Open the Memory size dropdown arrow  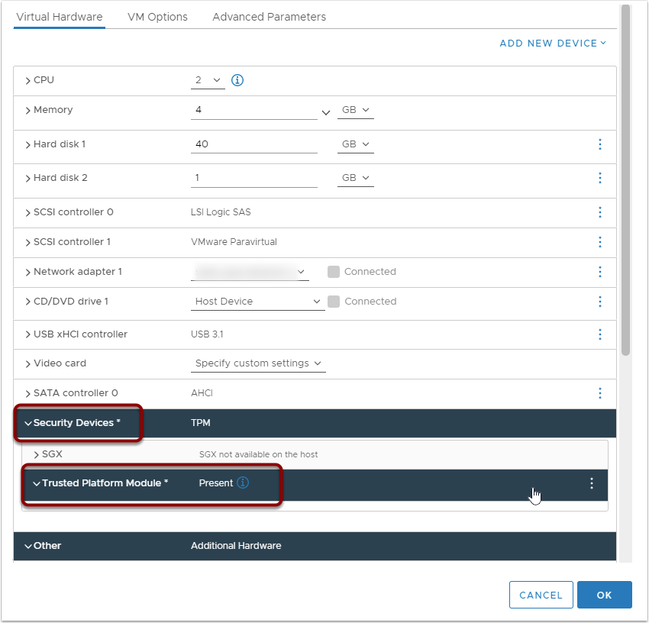coord(326,112)
